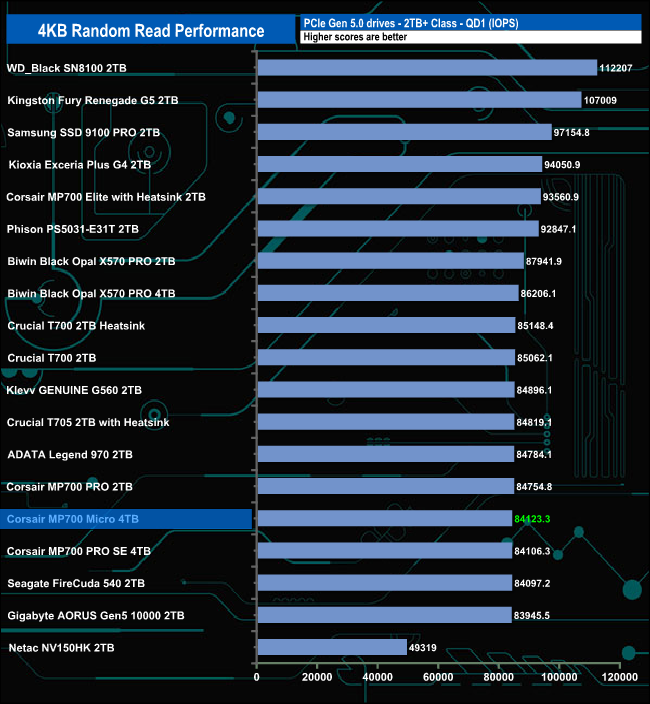Click the 97154.8 score value
This screenshot has height=704, width=650.
pyautogui.click(x=571, y=132)
